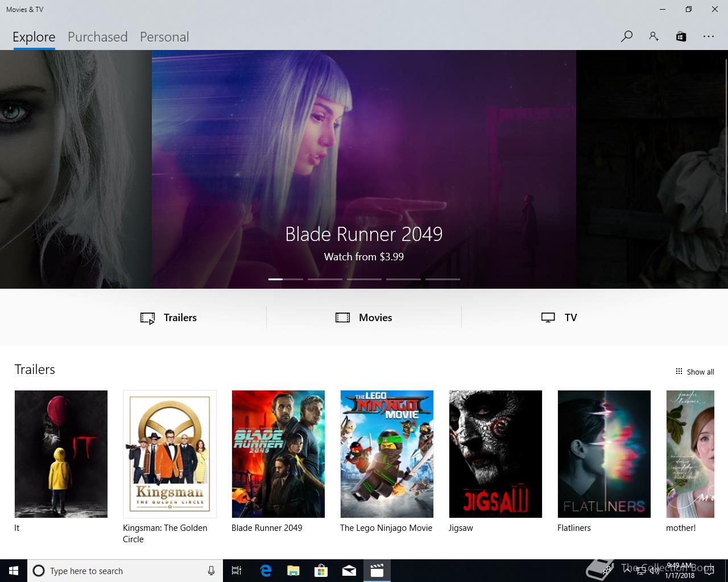Switch to the Explore tab
728x582 pixels.
coord(34,37)
